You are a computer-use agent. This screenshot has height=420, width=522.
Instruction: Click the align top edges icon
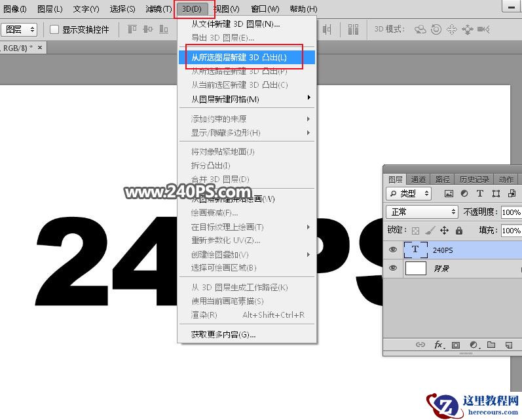pyautogui.click(x=132, y=29)
